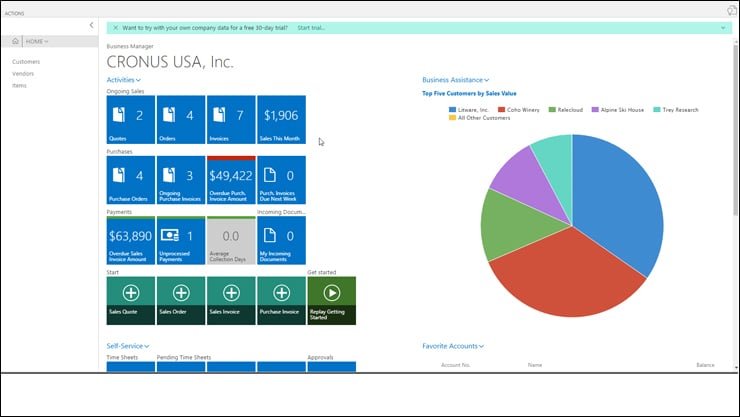Open the ACTIONS menu
This screenshot has width=740, height=417.
pos(14,13)
